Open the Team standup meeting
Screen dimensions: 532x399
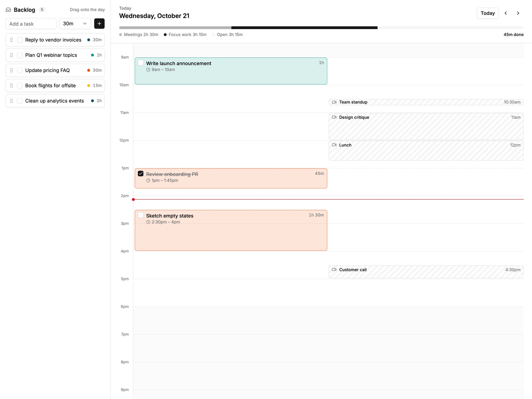[426, 102]
